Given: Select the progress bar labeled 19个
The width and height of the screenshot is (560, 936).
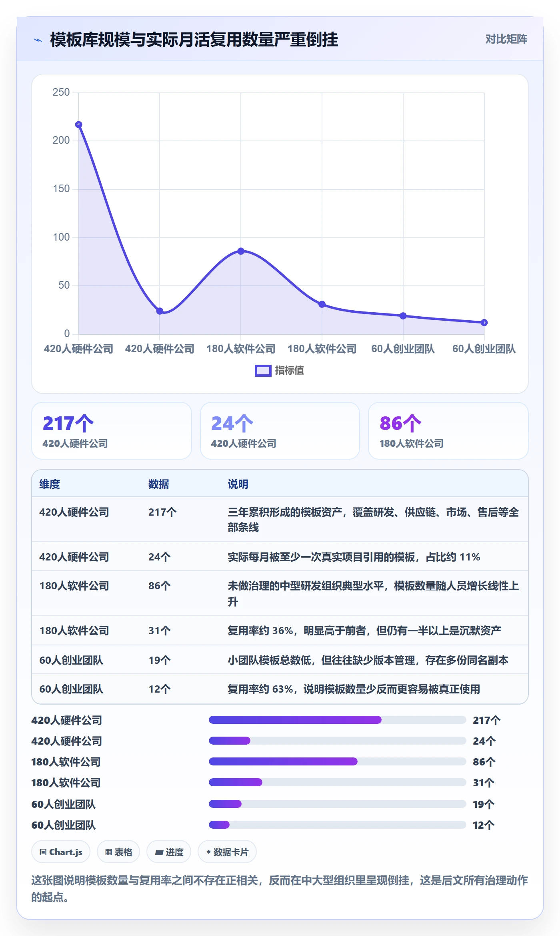Looking at the screenshot, I should [x=337, y=804].
